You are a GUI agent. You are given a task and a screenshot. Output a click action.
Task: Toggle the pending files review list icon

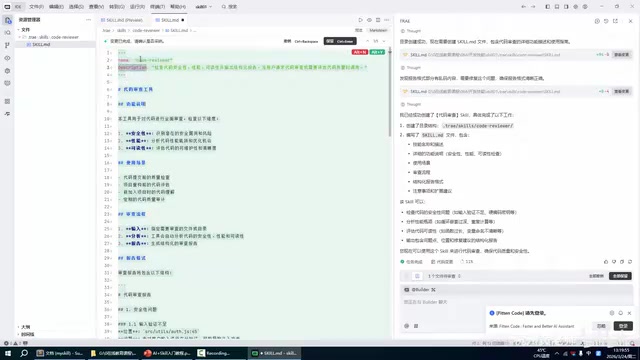point(417,276)
